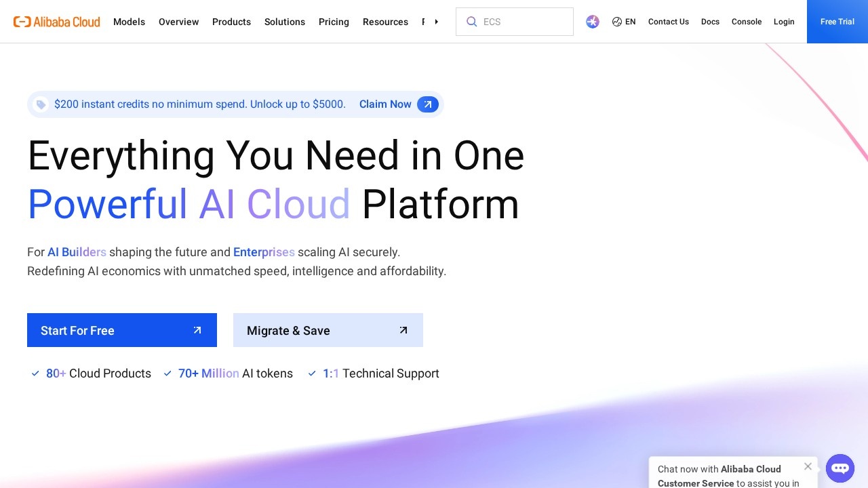The image size is (868, 488).
Task: Click the Alibaba Cloud logo
Action: point(57,22)
